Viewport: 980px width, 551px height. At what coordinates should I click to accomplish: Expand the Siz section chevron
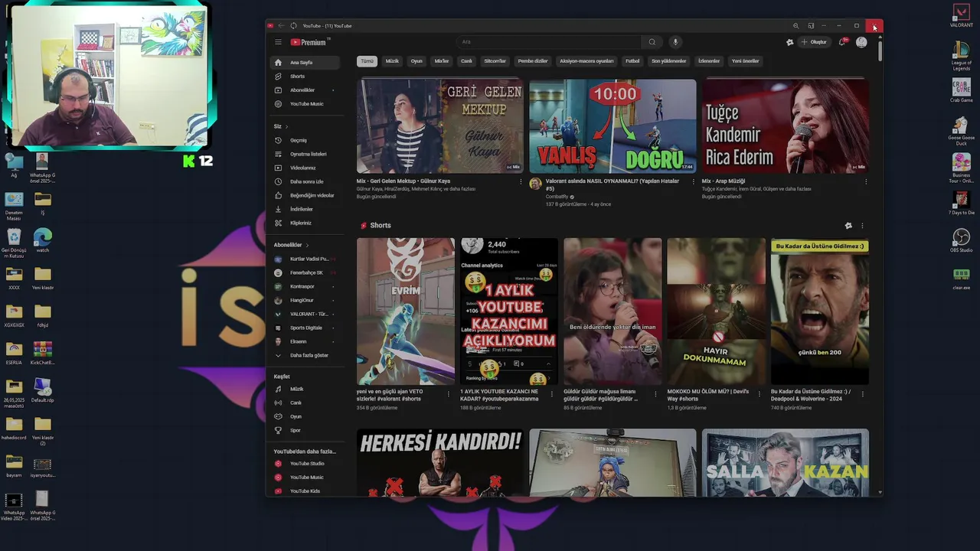(x=286, y=126)
